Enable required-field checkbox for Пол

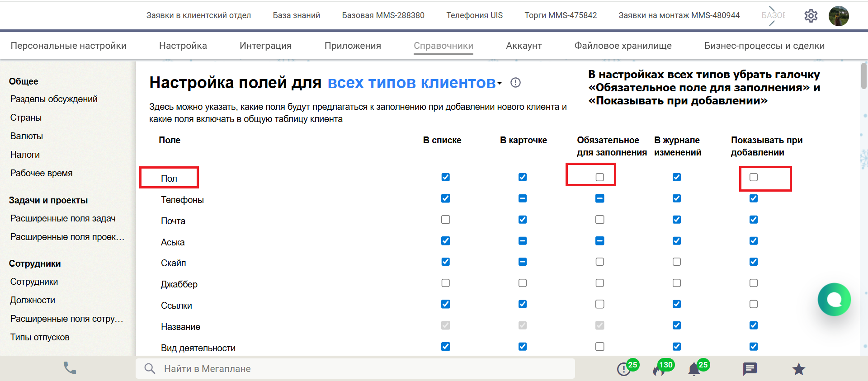point(599,177)
